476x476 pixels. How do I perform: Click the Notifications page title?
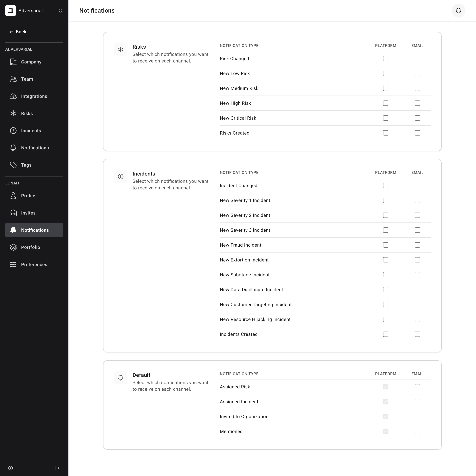[97, 11]
